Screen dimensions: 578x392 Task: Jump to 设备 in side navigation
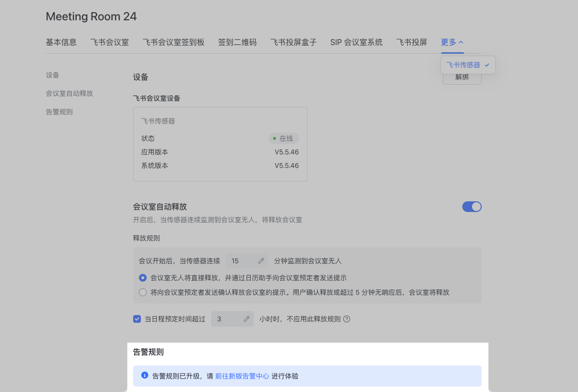[x=52, y=75]
